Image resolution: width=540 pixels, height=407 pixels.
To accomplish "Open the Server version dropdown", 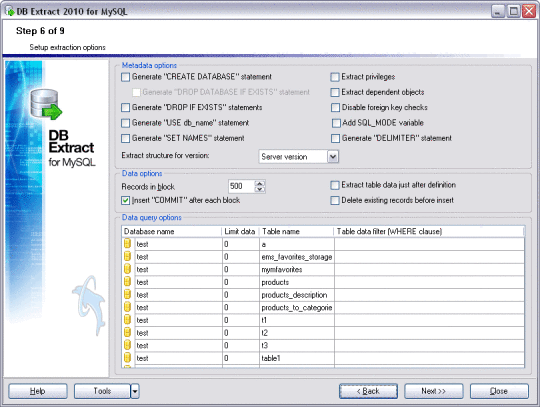I will [x=333, y=157].
